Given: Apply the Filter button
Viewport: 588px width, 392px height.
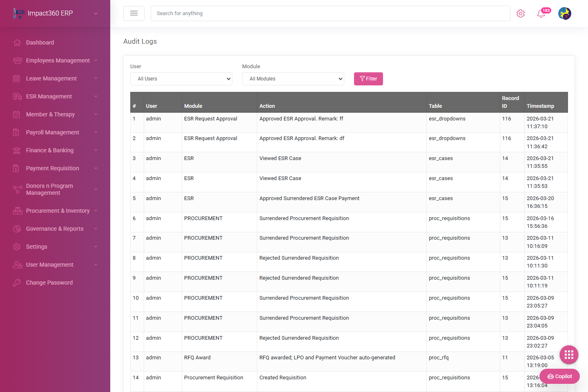Looking at the screenshot, I should [368, 79].
